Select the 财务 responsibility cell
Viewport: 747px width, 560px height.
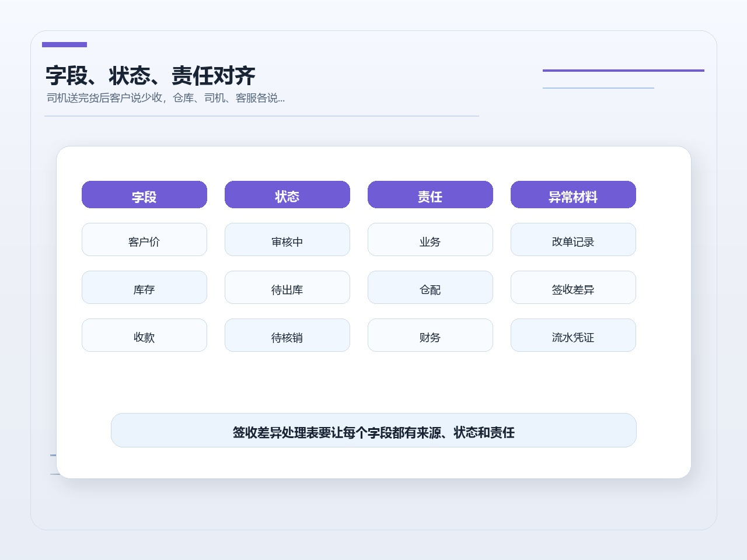tap(430, 335)
